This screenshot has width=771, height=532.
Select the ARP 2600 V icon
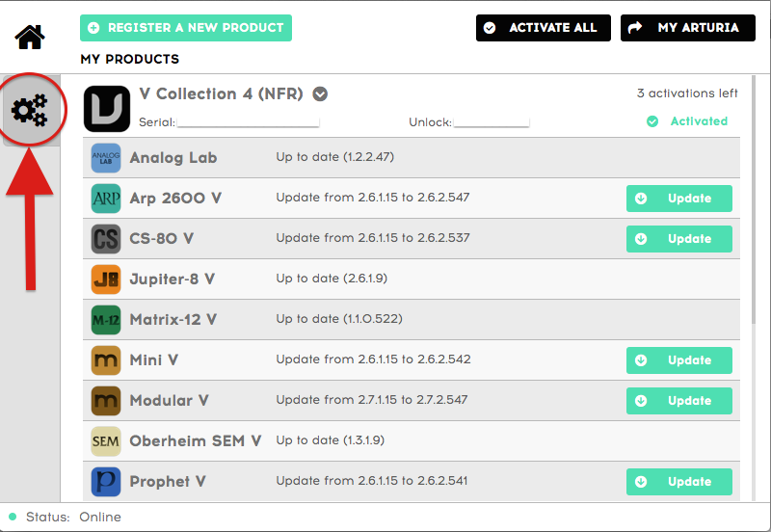point(106,199)
